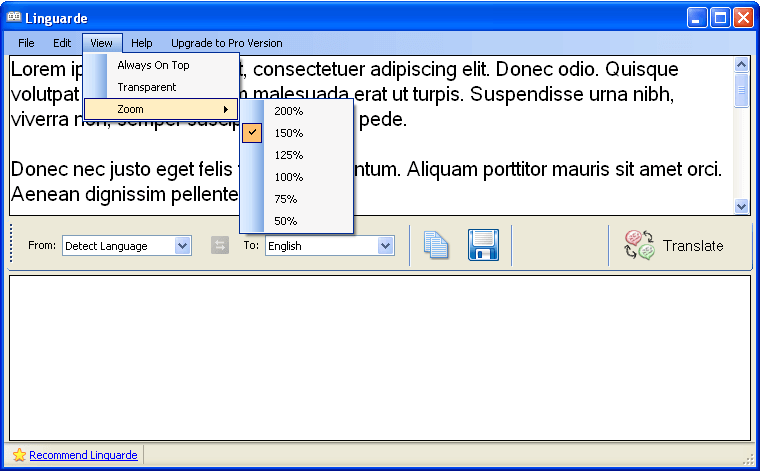Click the copy translation icon
Screen dimensions: 761x471
(435, 246)
